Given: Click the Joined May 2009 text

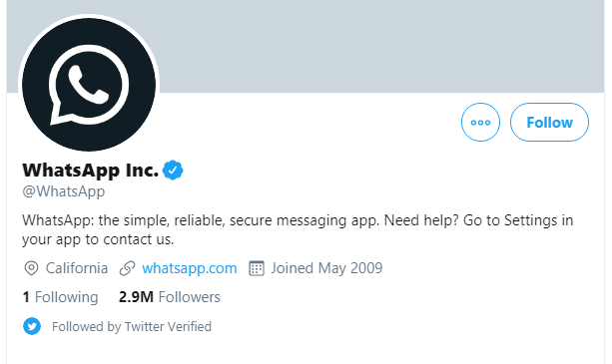Looking at the screenshot, I should [326, 268].
